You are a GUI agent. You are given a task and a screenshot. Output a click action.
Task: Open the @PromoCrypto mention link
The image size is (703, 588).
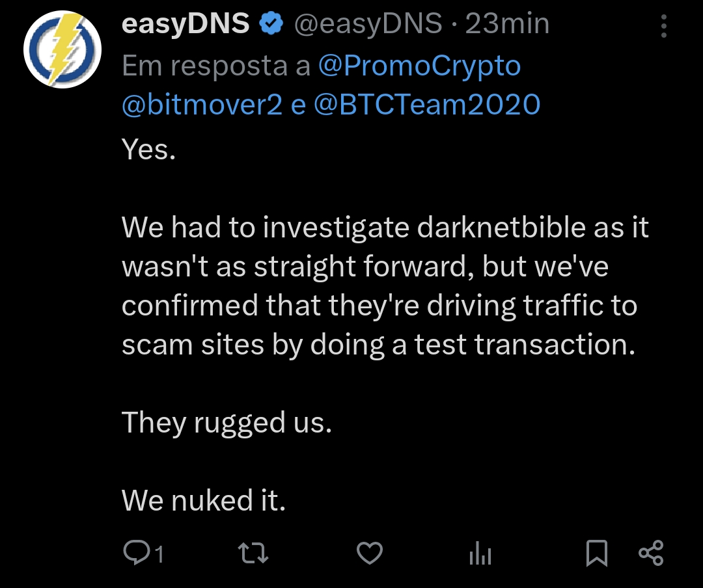(x=420, y=66)
